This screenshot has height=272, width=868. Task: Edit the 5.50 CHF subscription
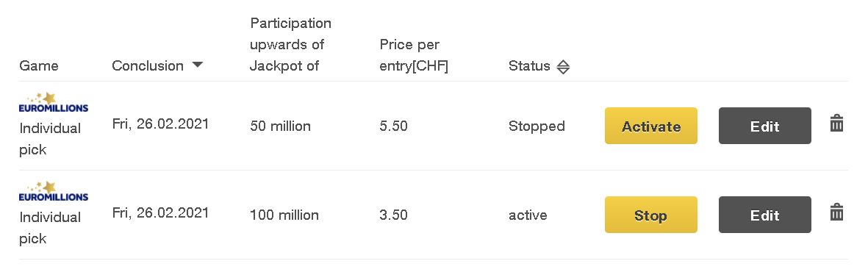765,126
